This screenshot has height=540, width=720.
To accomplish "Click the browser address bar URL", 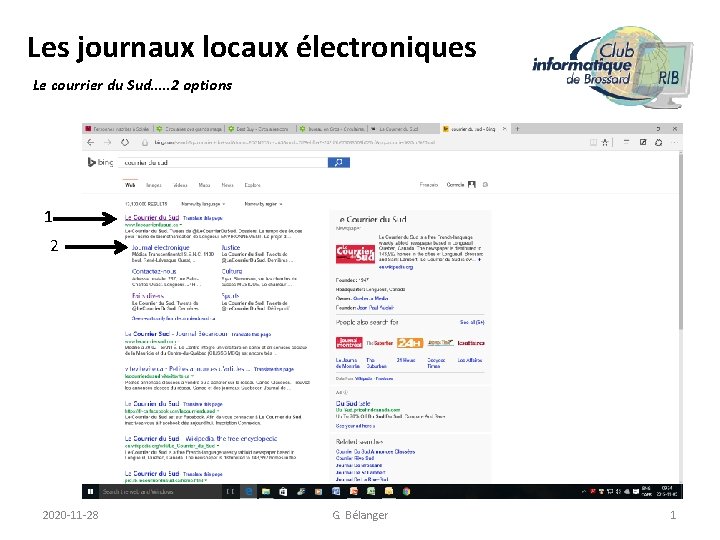I will coord(294,142).
